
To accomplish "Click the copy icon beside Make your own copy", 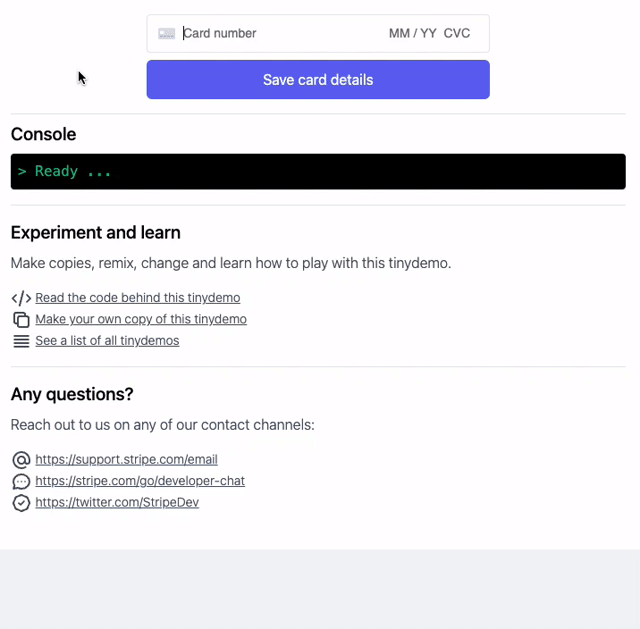I will (x=21, y=320).
